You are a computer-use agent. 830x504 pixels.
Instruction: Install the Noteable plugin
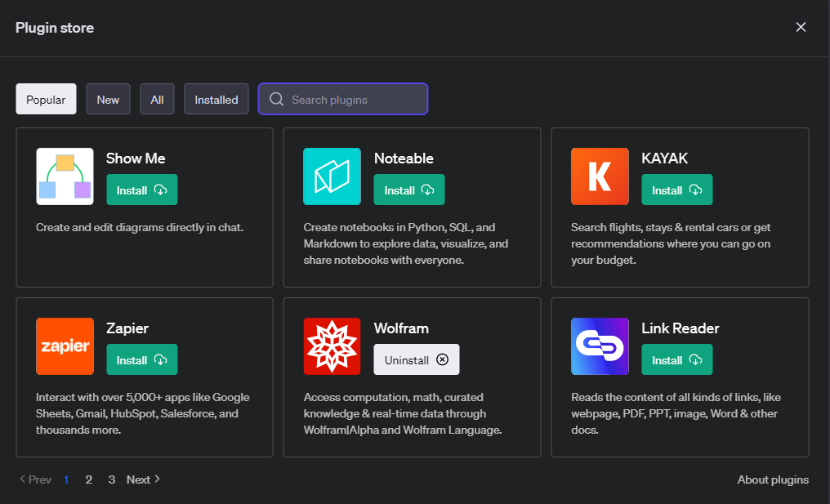click(x=408, y=190)
